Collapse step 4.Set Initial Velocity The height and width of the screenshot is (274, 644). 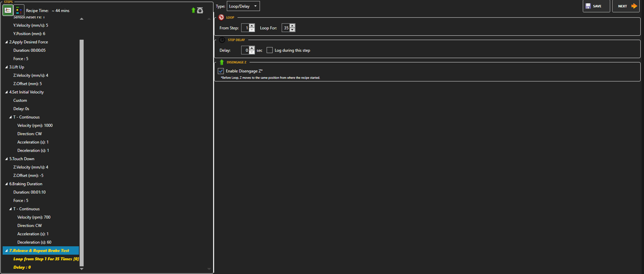point(7,92)
